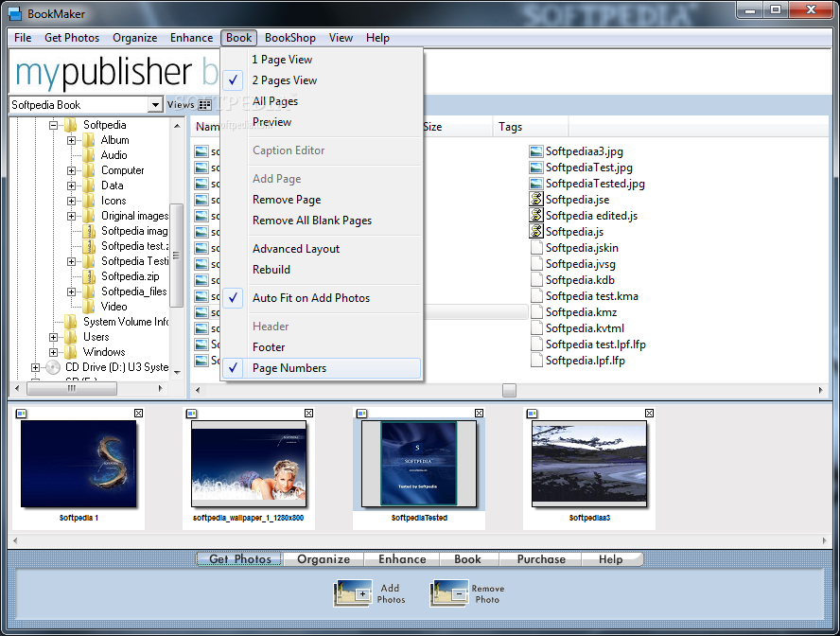Open the Organize menu

click(134, 38)
